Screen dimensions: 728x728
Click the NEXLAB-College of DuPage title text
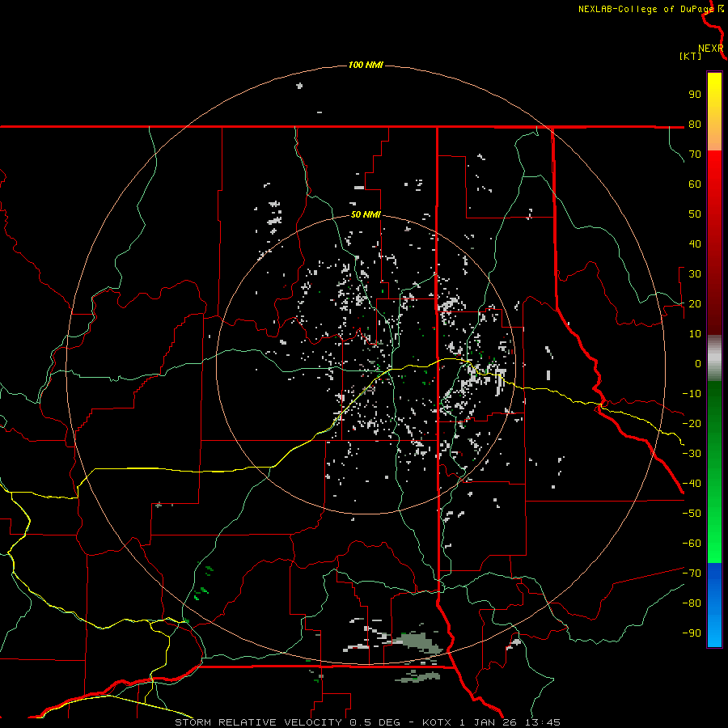pyautogui.click(x=645, y=9)
